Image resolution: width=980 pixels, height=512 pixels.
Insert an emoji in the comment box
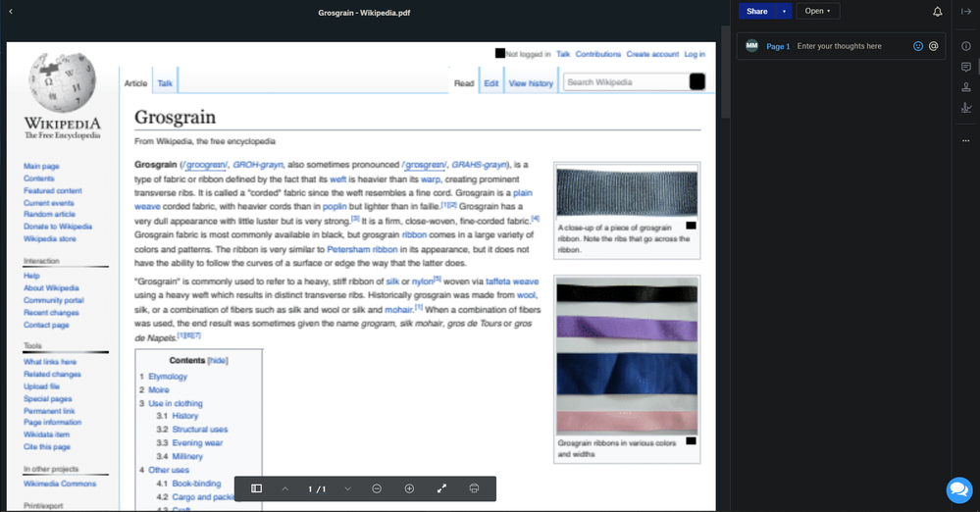[x=918, y=46]
